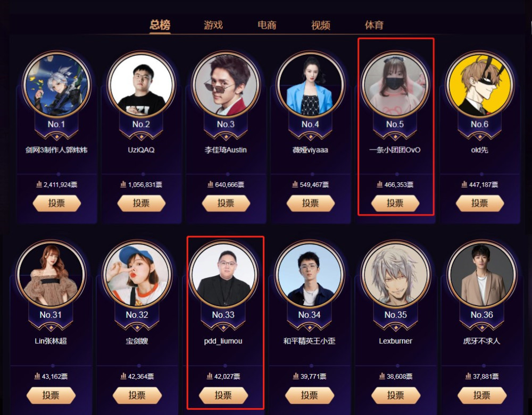The image size is (532, 415).
Task: Click the vote button for old先
Action: pyautogui.click(x=480, y=204)
